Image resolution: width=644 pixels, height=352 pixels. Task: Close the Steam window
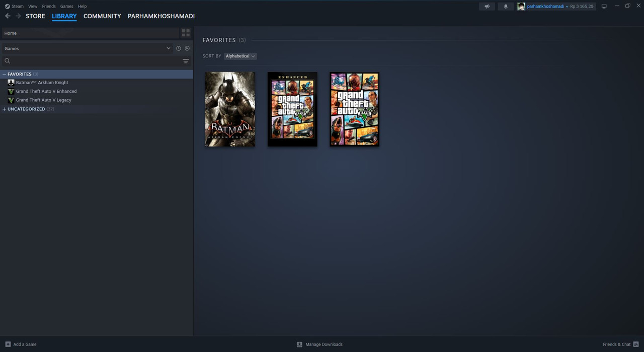pos(638,6)
